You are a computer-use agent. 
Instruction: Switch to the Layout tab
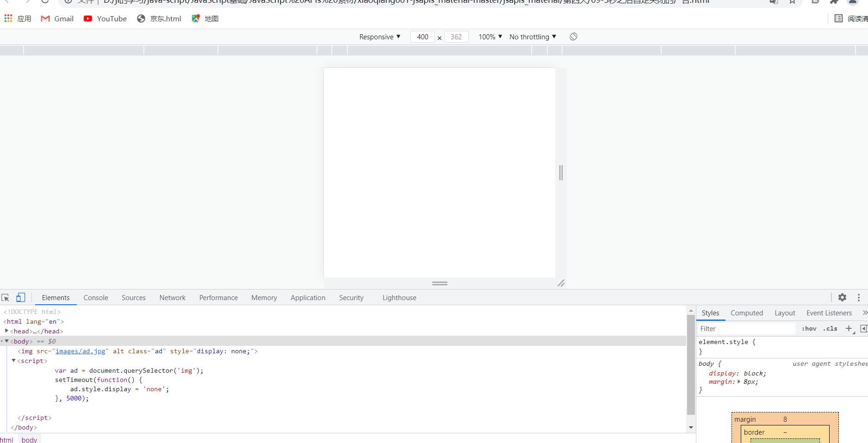[x=785, y=313]
